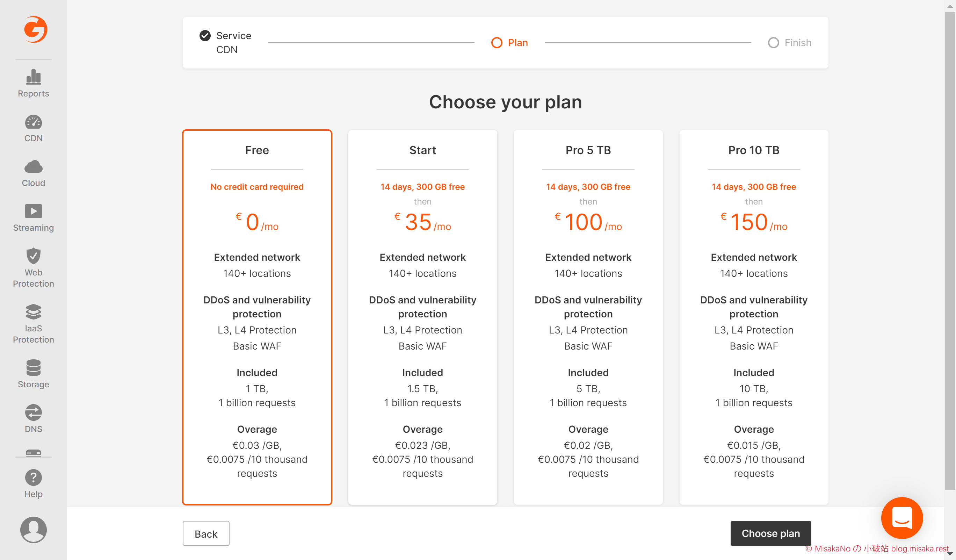
Task: Click the Choose plan button
Action: 770,533
